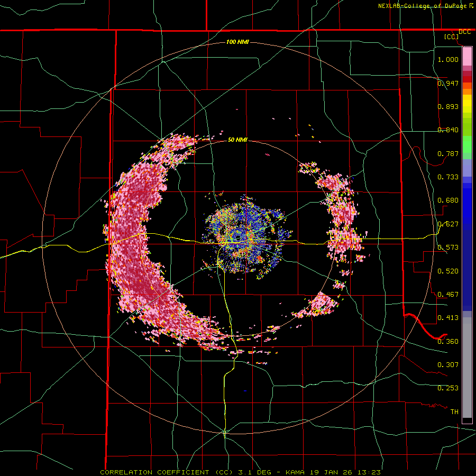The height and width of the screenshot is (476, 476).
Task: Click the KAMA radar site identifier
Action: pyautogui.click(x=295, y=472)
